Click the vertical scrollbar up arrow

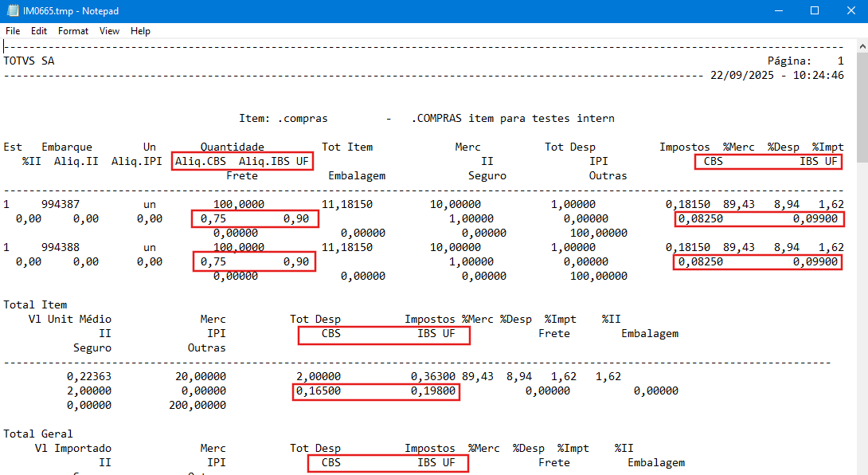coord(862,48)
